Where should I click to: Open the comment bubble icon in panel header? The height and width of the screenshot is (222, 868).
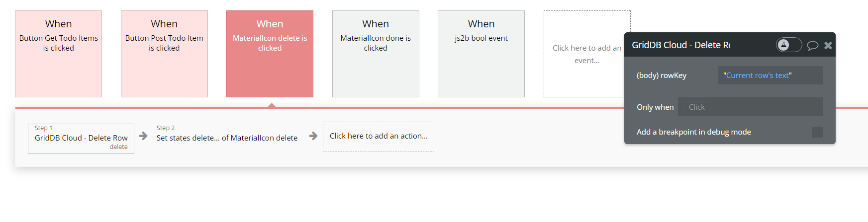coord(812,46)
